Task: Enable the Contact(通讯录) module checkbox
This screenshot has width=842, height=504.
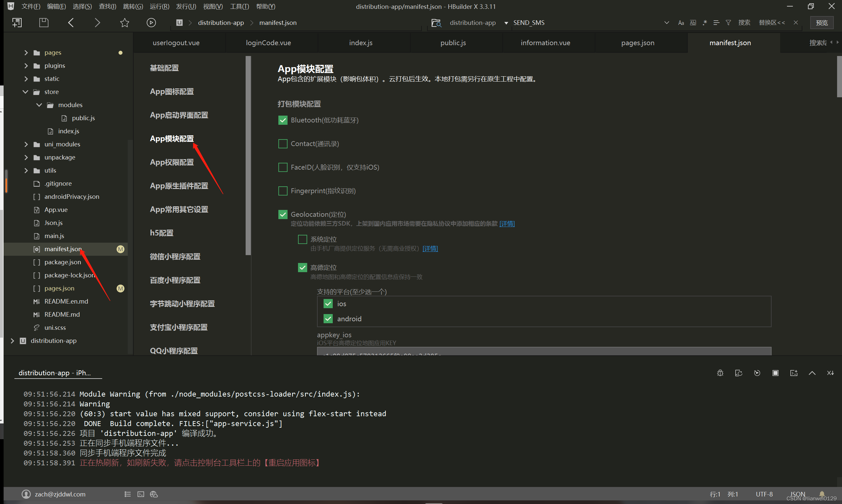Action: pos(283,144)
